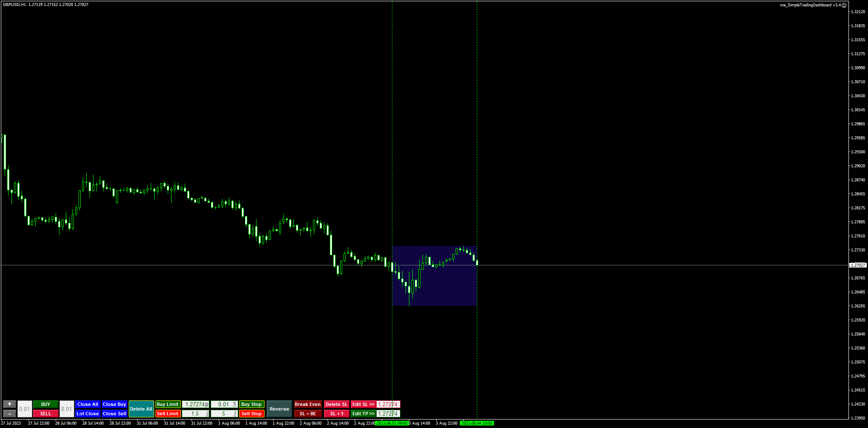Click the Lot Close button
868x428 pixels.
[x=88, y=414]
